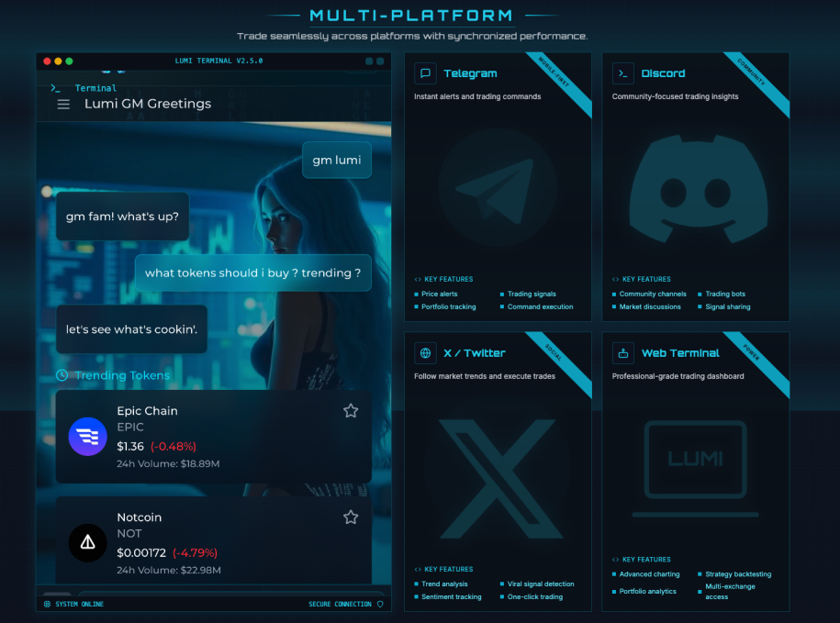Click the large Telegram paper plane logo
Image resolution: width=840 pixels, height=623 pixels.
498,187
